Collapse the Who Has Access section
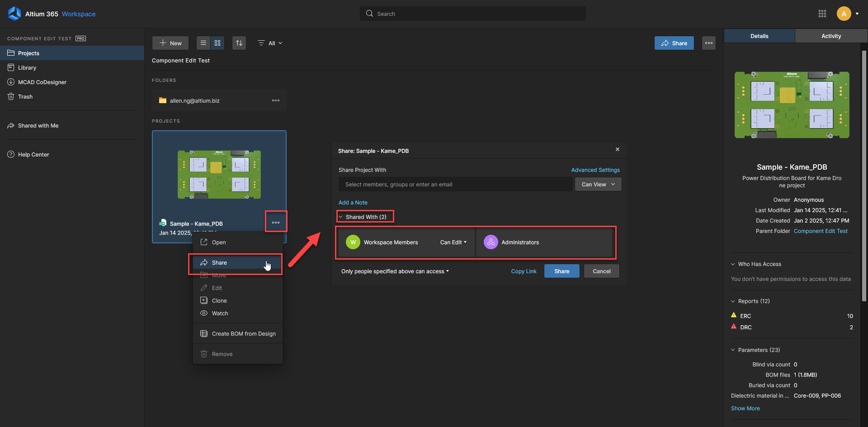This screenshot has width=868, height=427. (x=756, y=264)
